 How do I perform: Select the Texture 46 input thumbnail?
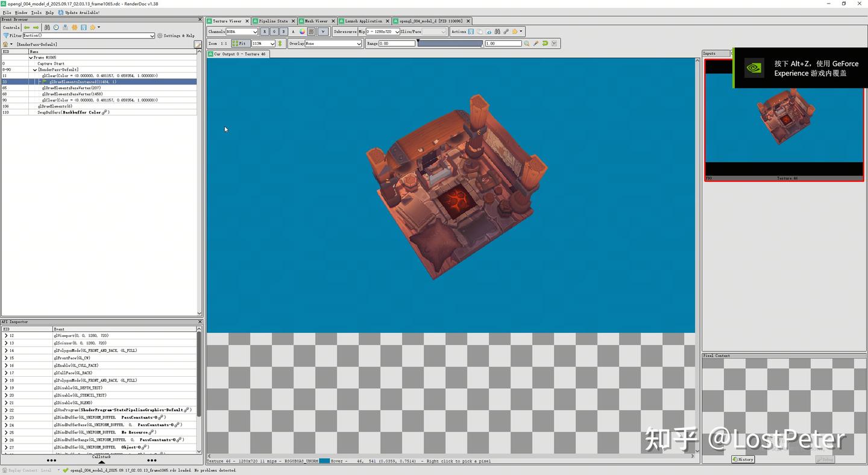pos(784,120)
